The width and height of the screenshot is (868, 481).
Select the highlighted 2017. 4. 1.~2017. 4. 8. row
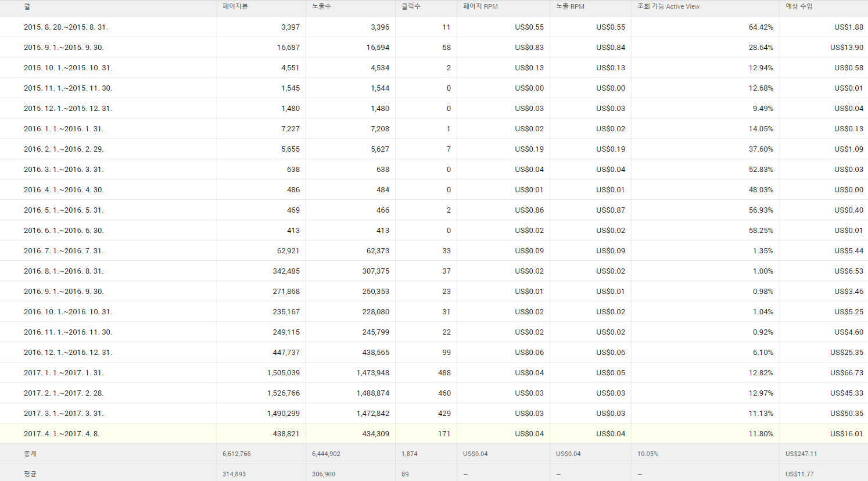click(x=62, y=434)
